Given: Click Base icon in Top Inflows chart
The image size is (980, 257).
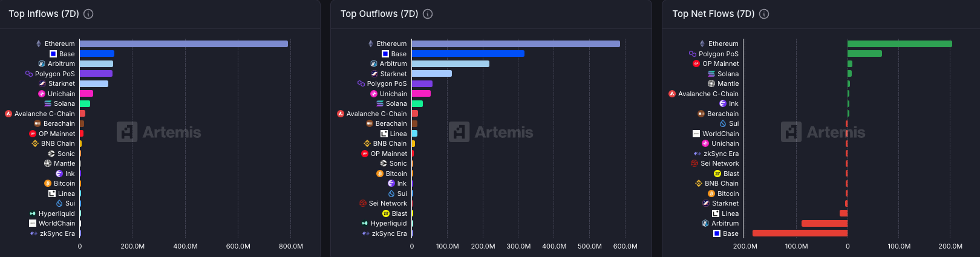Looking at the screenshot, I should (53, 54).
